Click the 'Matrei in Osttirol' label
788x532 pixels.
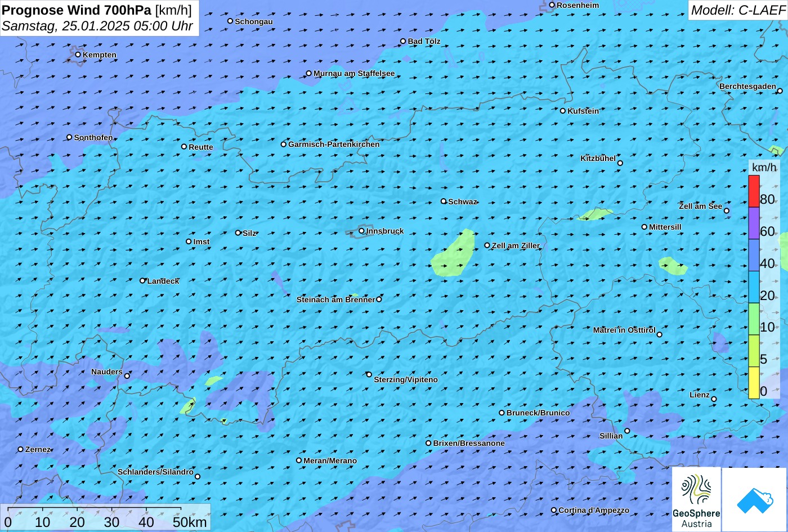click(624, 330)
